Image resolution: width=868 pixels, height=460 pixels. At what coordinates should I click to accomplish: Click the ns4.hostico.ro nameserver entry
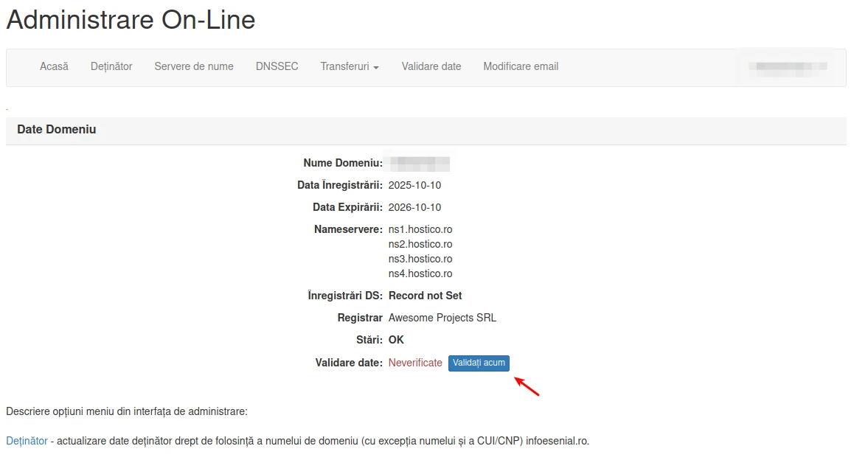tap(420, 273)
